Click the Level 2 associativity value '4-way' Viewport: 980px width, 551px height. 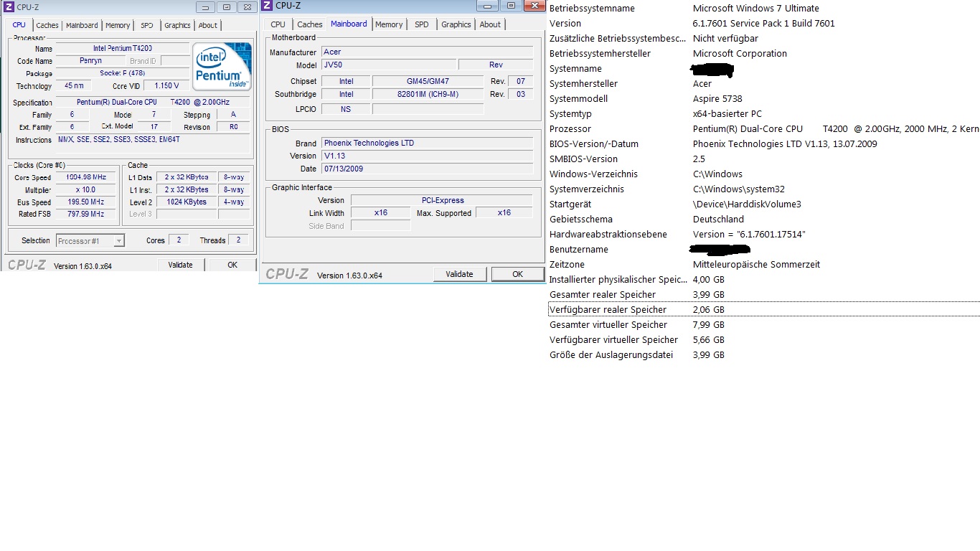click(x=234, y=202)
